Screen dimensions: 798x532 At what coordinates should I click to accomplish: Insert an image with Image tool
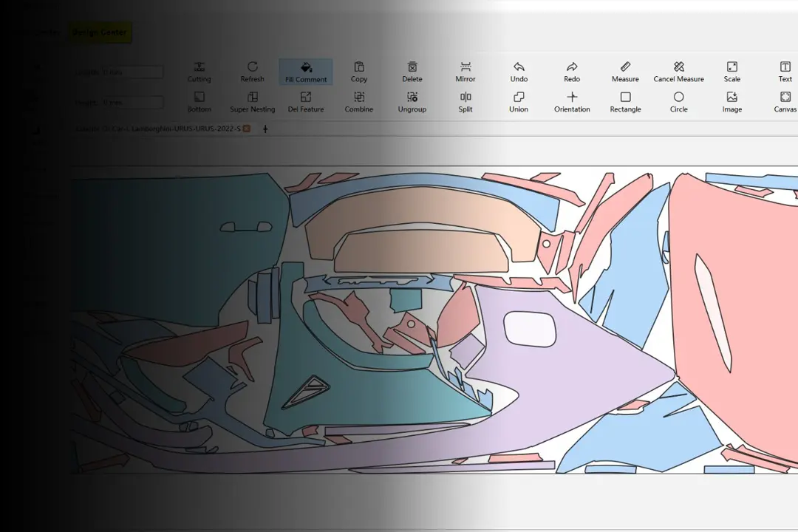point(731,102)
